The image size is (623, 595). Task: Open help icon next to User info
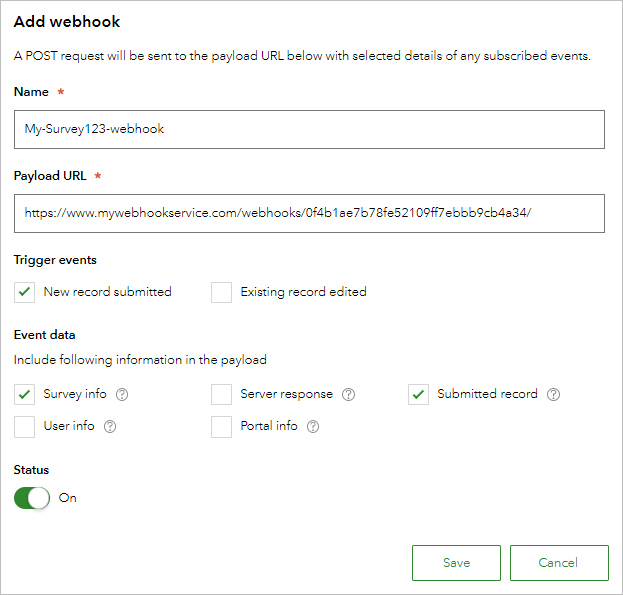[110, 426]
